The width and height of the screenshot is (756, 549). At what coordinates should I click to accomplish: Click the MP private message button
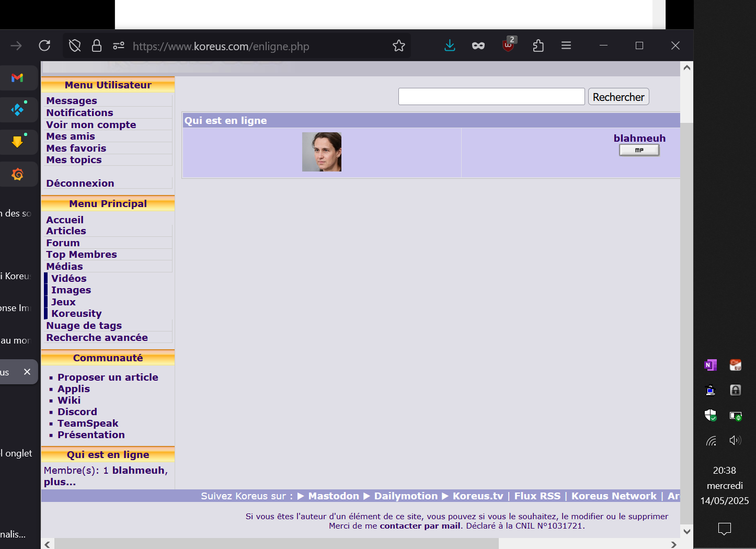click(x=639, y=151)
